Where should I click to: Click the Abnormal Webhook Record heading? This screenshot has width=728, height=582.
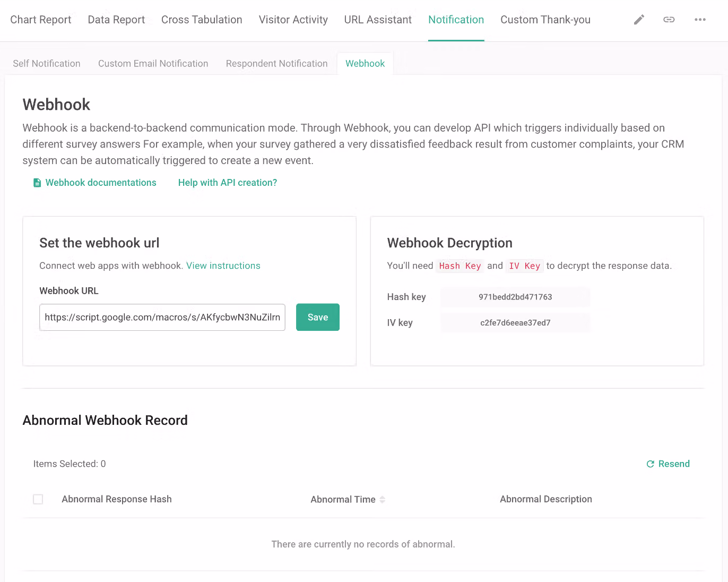(x=105, y=421)
